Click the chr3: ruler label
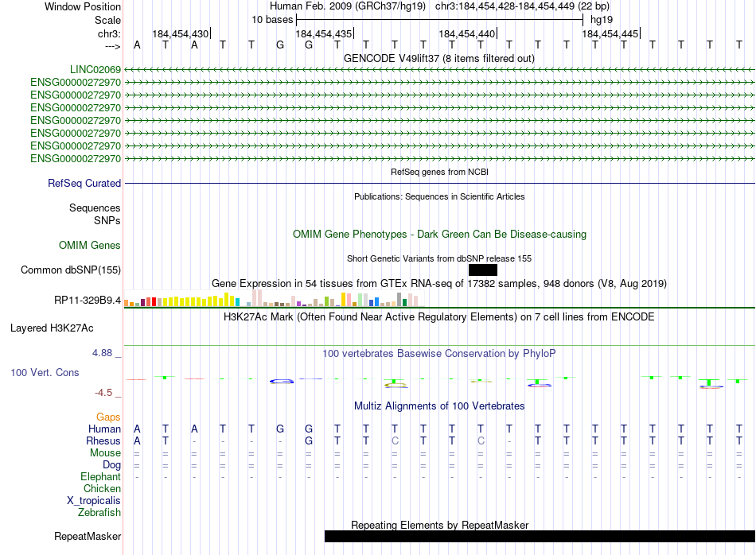The height and width of the screenshot is (555, 756). pos(109,33)
